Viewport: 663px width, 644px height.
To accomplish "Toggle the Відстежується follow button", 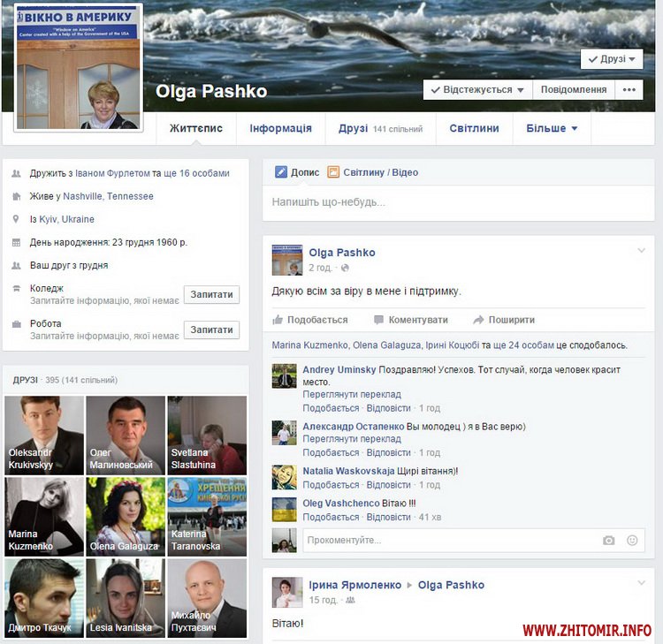I will point(476,90).
